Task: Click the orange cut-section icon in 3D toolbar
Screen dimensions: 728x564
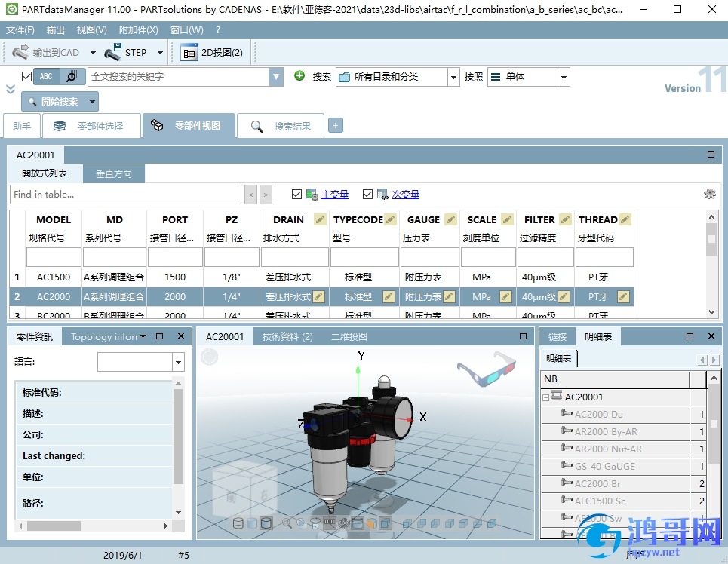Action: [x=371, y=523]
